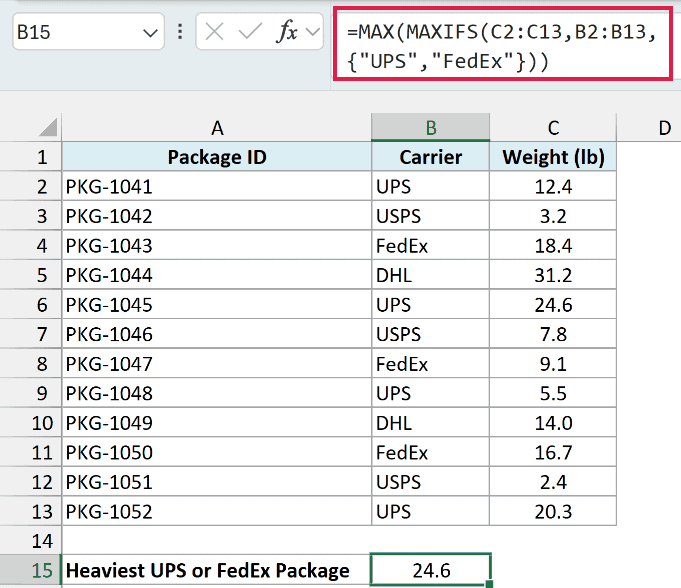Click the weight value 31.2
This screenshot has height=588, width=681.
[x=553, y=275]
